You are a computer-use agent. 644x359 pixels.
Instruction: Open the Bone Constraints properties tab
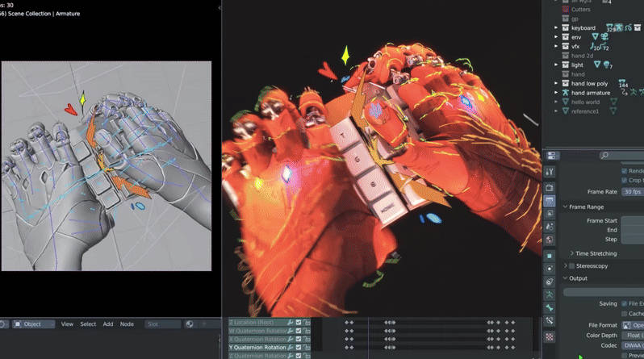pyautogui.click(x=549, y=321)
